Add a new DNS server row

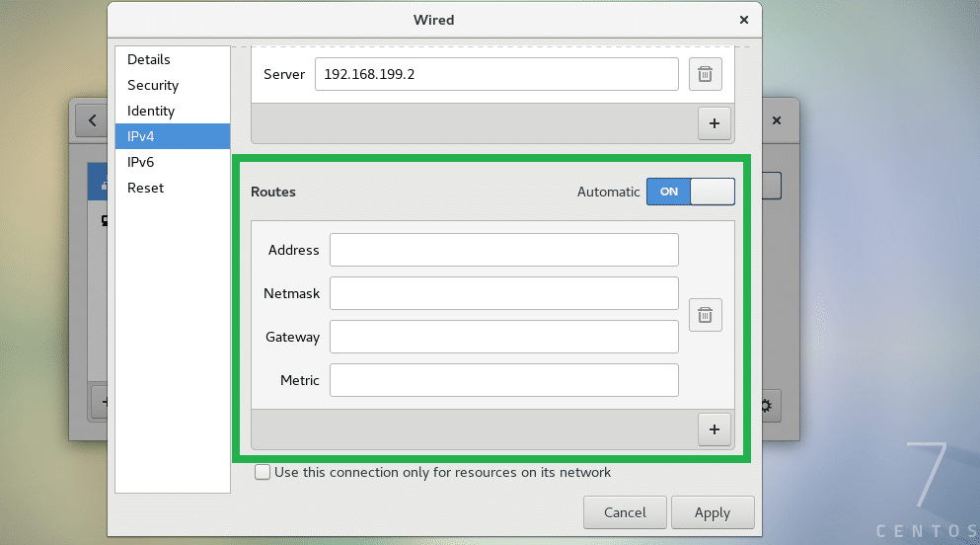click(x=715, y=123)
